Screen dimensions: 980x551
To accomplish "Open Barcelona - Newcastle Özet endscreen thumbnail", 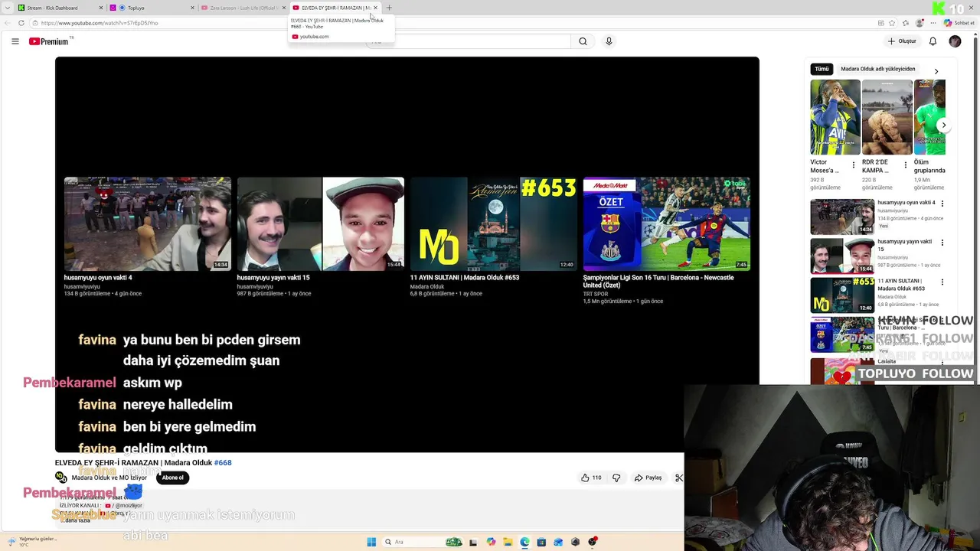I will [667, 224].
